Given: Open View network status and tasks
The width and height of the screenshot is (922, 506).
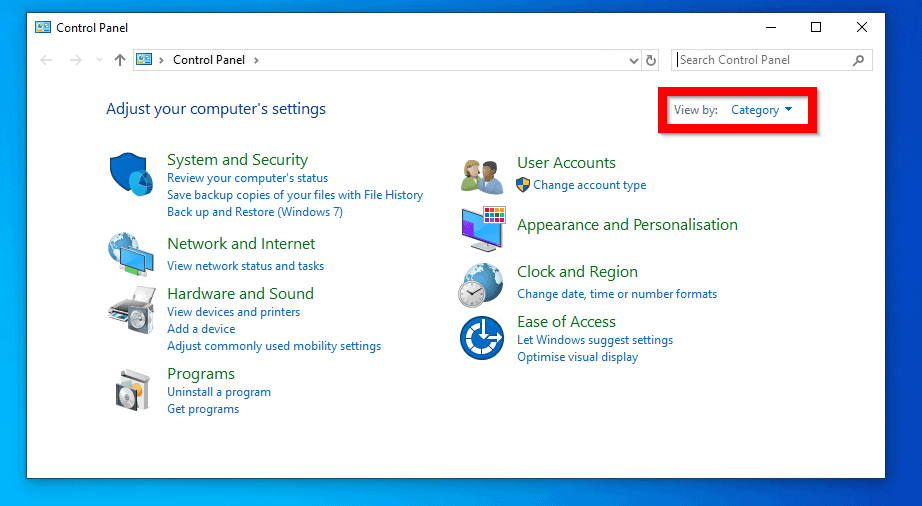Looking at the screenshot, I should (x=245, y=266).
